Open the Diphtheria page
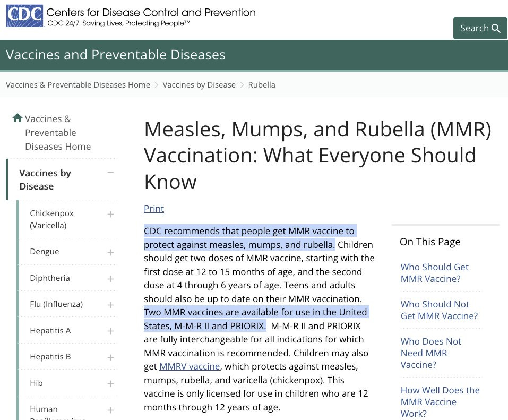 (x=50, y=278)
